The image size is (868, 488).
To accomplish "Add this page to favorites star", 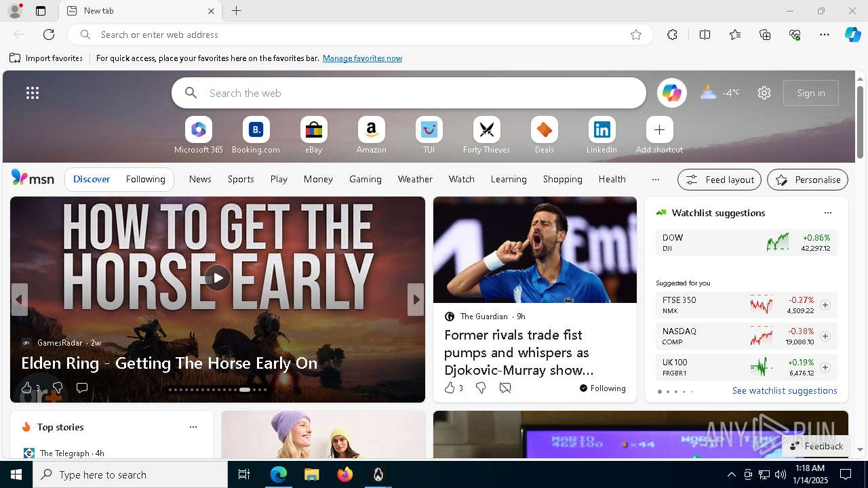I will [635, 35].
